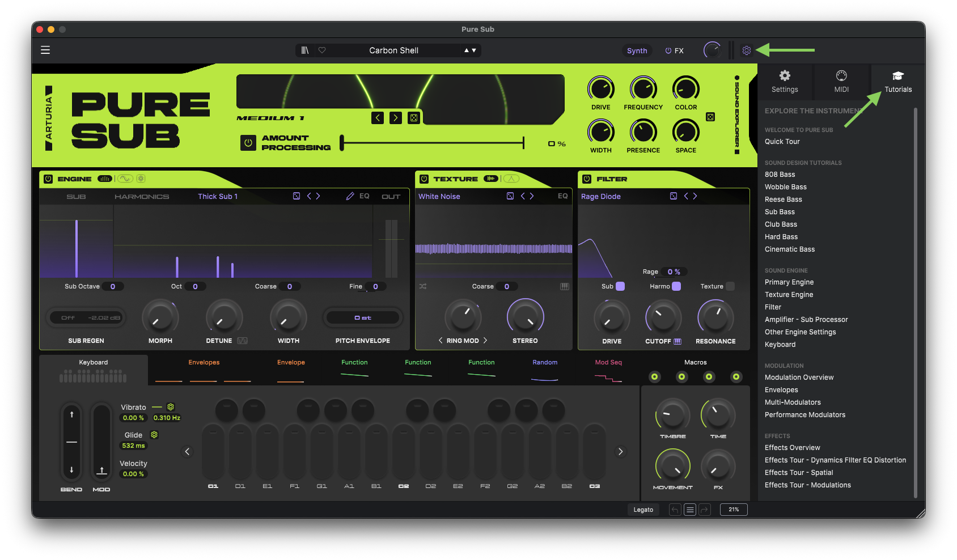Toggle the Sub filter routing checkbox
This screenshot has height=560, width=957.
coord(620,286)
